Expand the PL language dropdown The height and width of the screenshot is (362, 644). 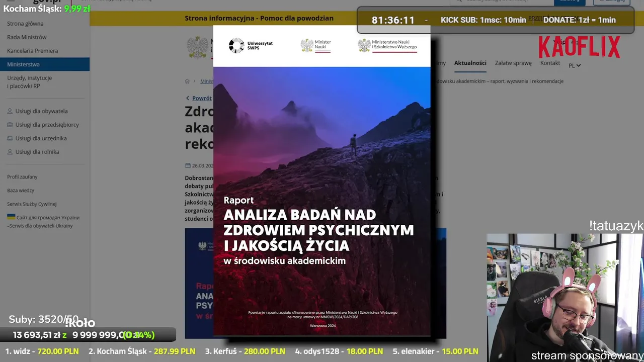[575, 65]
